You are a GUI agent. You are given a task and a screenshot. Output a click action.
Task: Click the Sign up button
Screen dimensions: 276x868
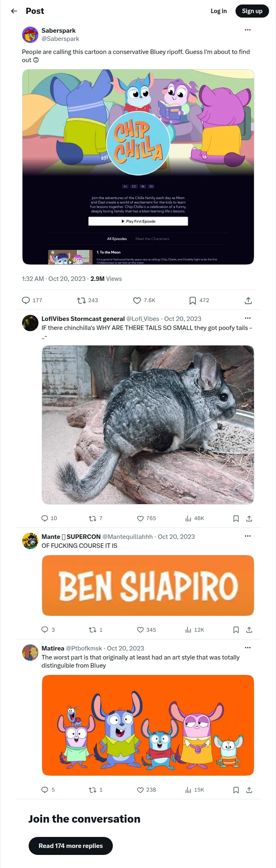pyautogui.click(x=252, y=11)
